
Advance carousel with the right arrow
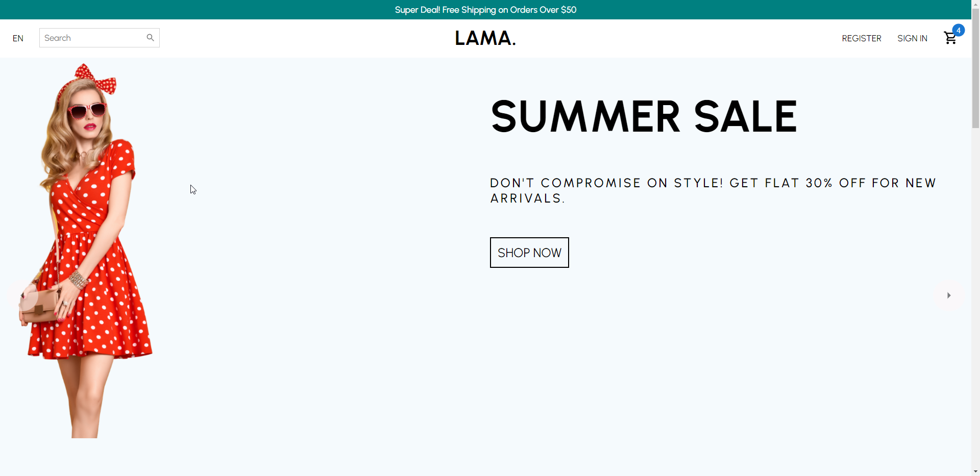pyautogui.click(x=948, y=295)
